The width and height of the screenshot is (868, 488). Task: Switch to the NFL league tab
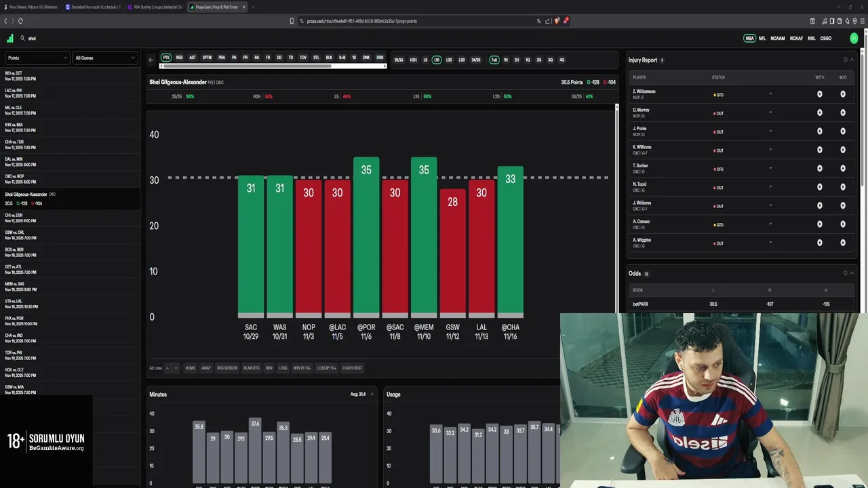[762, 39]
